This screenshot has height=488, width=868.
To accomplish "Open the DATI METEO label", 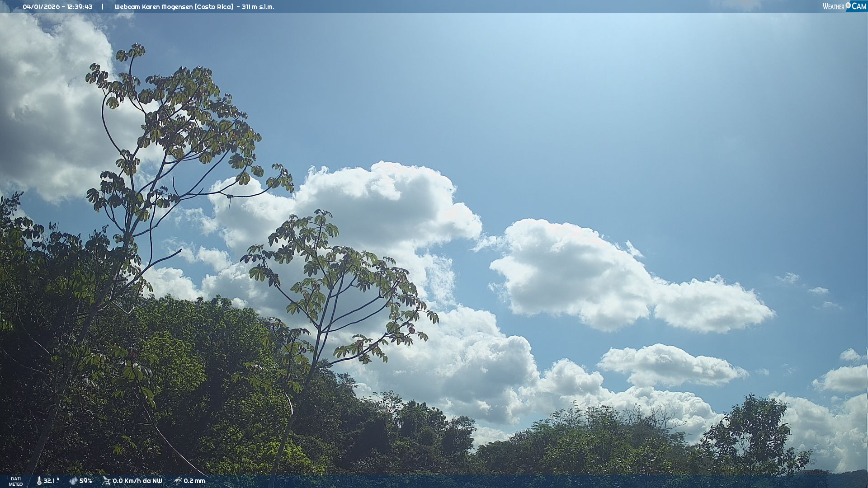I will point(16,481).
